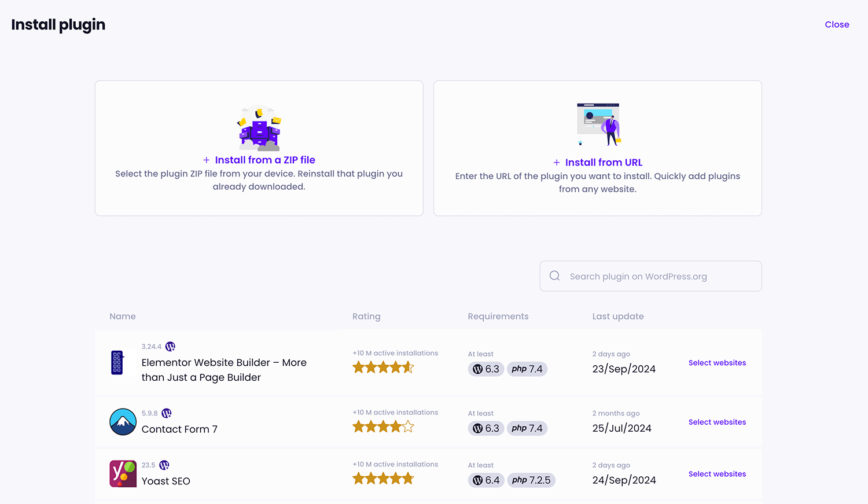Click the Contact Form 7 mountain logo
Image resolution: width=868 pixels, height=504 pixels.
pyautogui.click(x=123, y=422)
